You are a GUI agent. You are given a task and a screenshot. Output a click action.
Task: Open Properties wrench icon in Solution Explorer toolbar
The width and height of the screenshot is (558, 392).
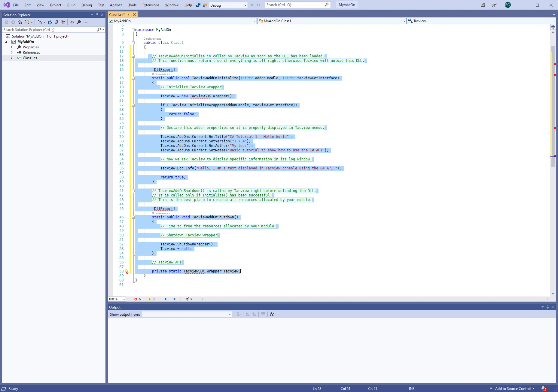point(79,22)
